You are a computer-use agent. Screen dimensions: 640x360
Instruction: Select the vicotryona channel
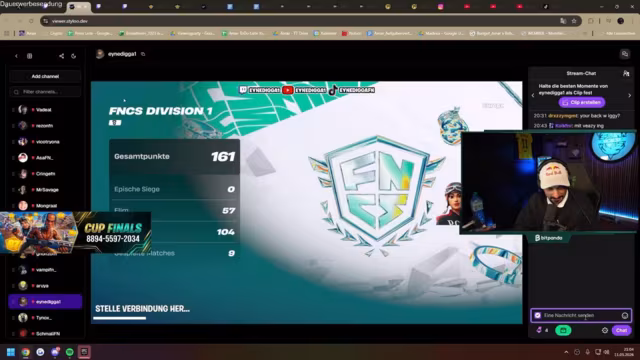45,142
